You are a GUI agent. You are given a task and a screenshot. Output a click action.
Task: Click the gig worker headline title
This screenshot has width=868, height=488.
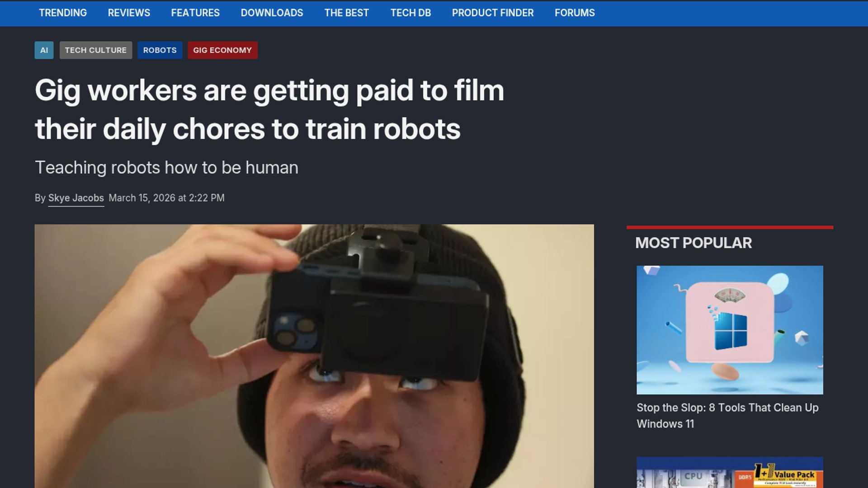[269, 110]
